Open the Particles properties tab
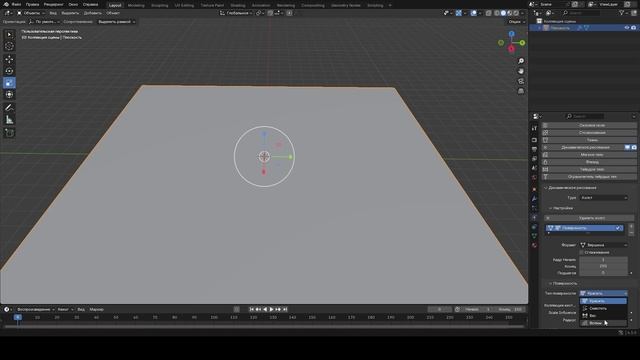Viewport: 640px width, 360px height. point(534,208)
